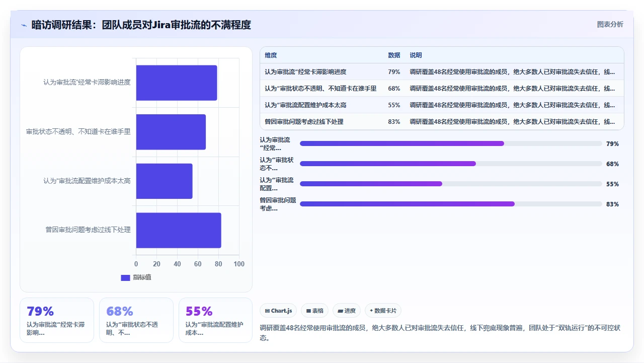This screenshot has width=644, height=363.
Task: Select the Chart.js tag
Action: 278,311
